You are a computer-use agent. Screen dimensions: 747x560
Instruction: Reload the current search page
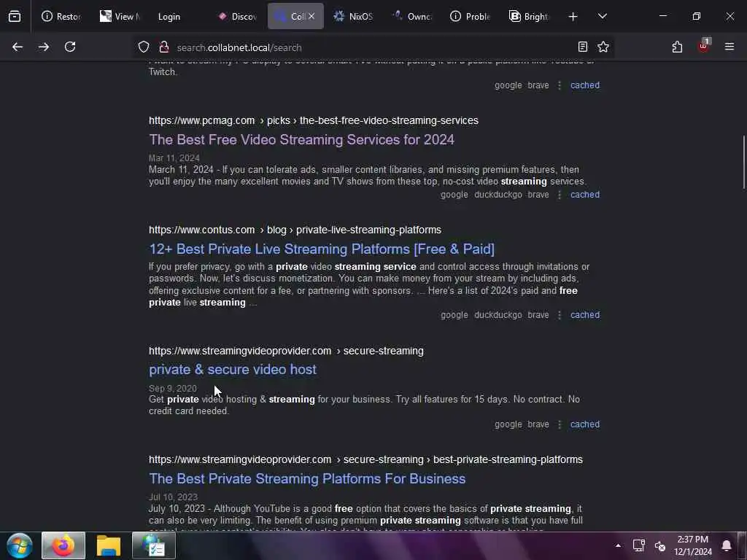[70, 47]
